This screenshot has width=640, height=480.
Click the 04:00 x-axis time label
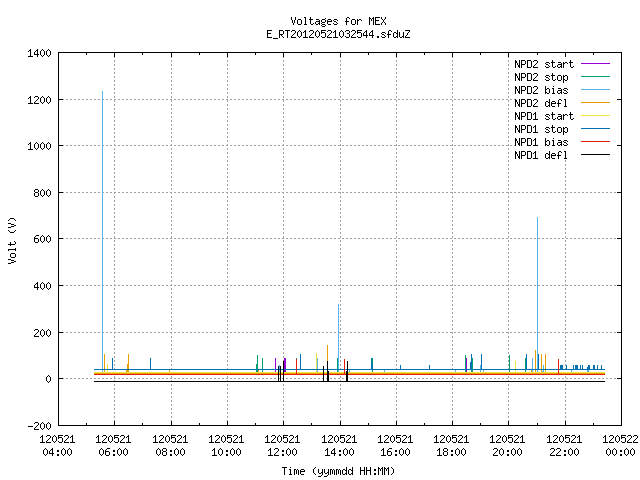[57, 452]
